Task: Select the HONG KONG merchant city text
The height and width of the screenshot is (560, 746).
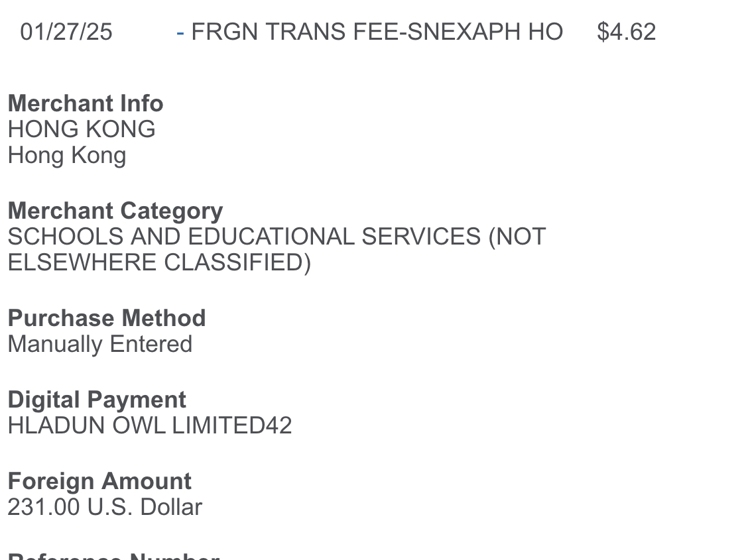Action: point(82,129)
